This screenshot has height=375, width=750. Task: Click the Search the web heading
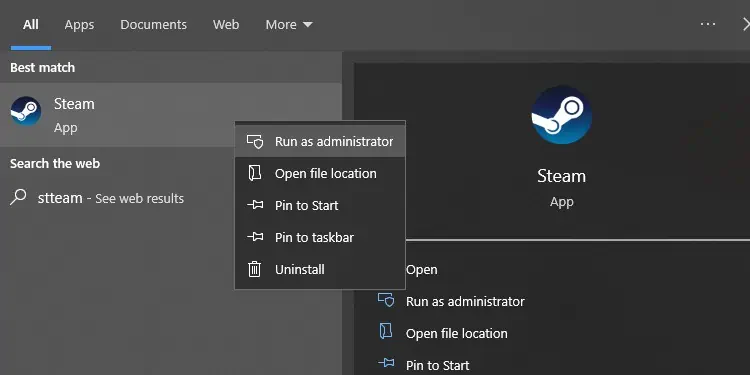pos(55,164)
